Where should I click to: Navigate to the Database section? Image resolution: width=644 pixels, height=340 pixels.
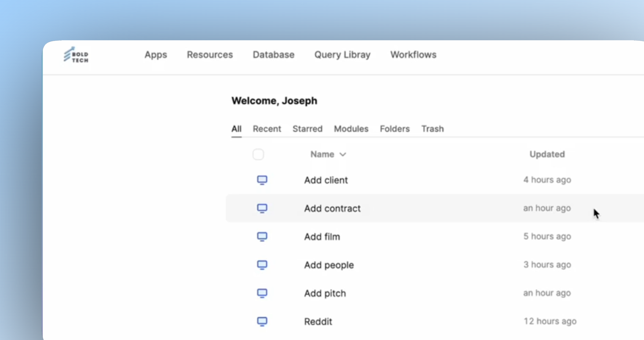(x=273, y=55)
